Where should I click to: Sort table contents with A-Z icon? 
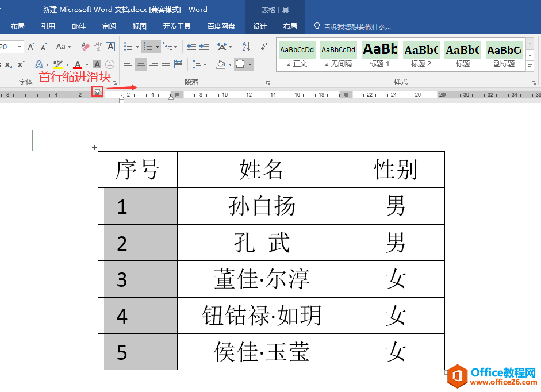(246, 47)
